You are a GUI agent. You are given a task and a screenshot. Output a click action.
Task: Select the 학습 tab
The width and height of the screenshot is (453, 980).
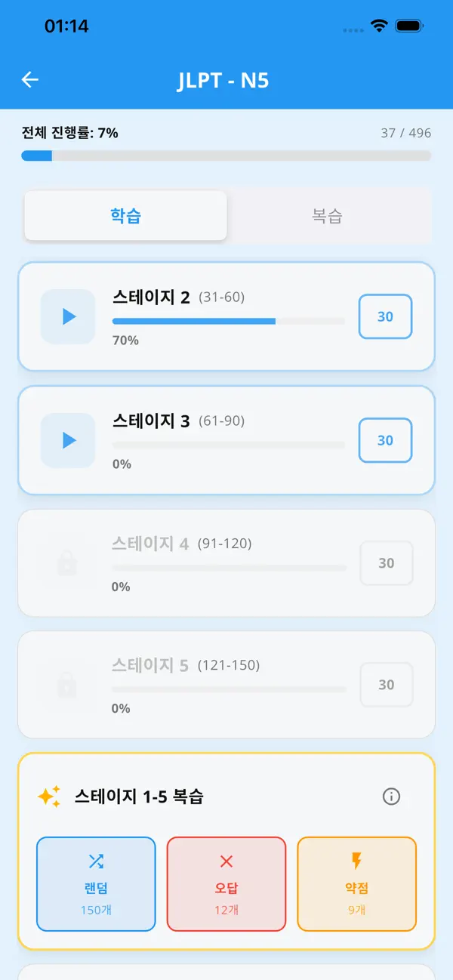(x=125, y=216)
